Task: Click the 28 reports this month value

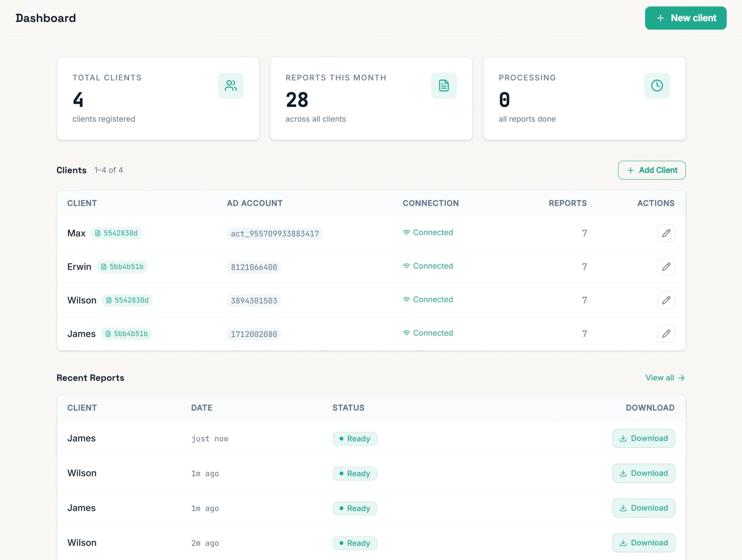Action: tap(297, 100)
